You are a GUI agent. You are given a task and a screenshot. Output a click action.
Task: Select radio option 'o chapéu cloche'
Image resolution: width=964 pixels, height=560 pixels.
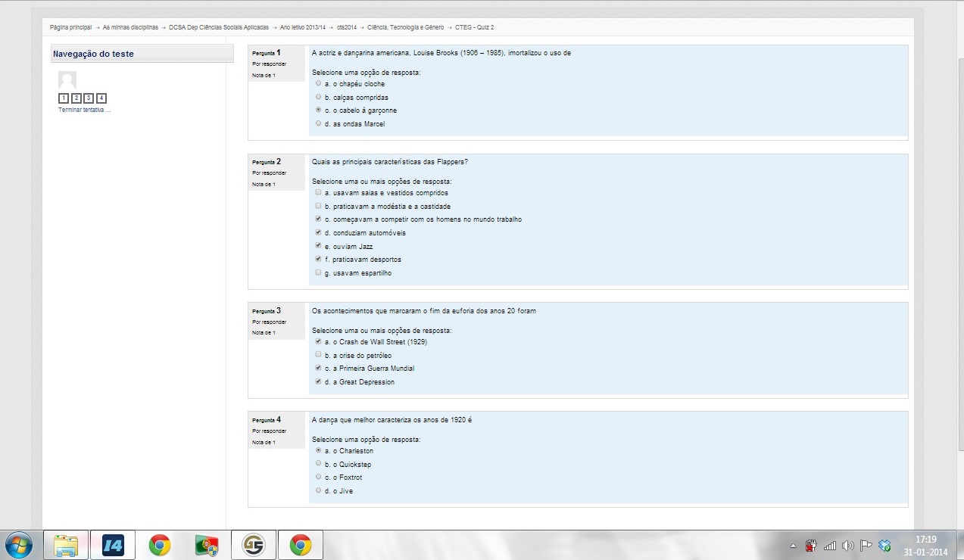click(x=319, y=84)
